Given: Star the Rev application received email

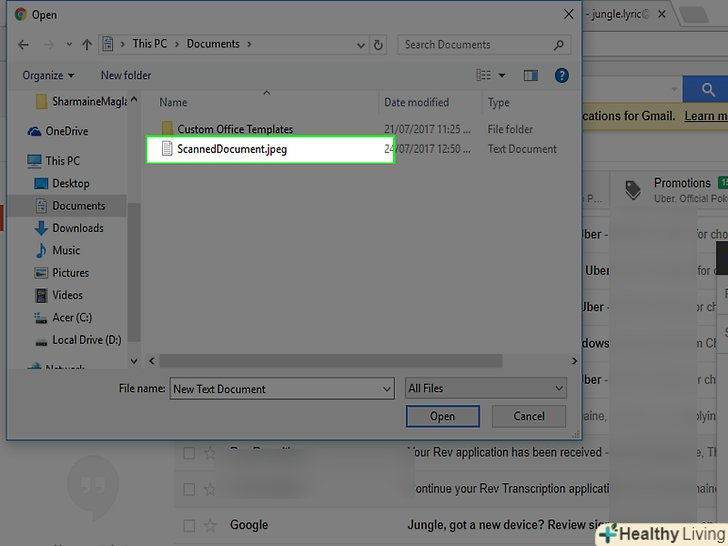Looking at the screenshot, I should [210, 453].
